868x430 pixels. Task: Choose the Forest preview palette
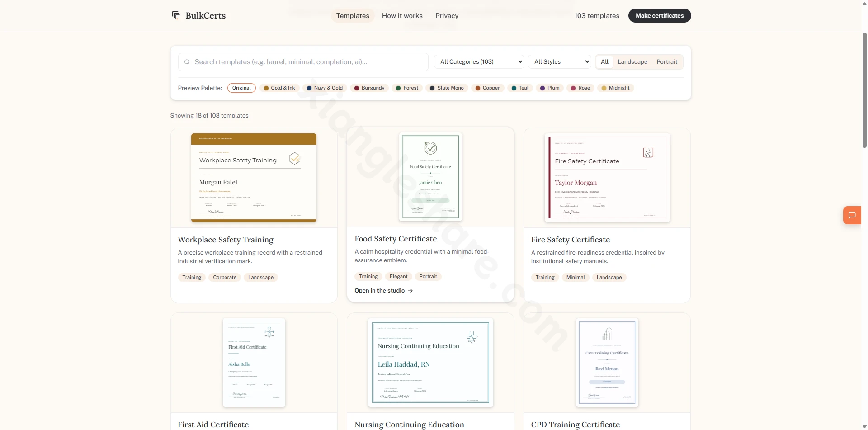pyautogui.click(x=407, y=88)
